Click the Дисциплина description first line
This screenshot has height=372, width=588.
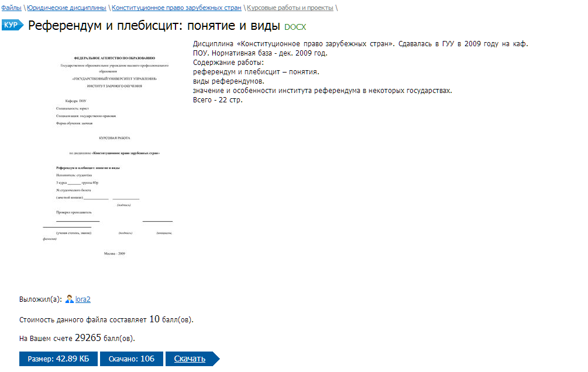tap(360, 44)
